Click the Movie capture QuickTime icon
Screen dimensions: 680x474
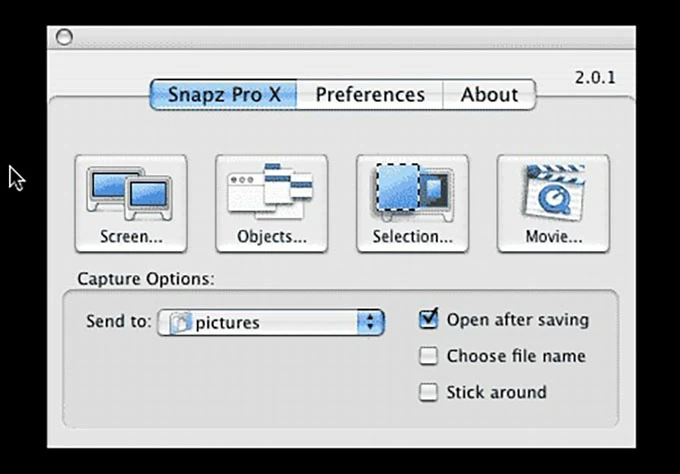click(553, 192)
